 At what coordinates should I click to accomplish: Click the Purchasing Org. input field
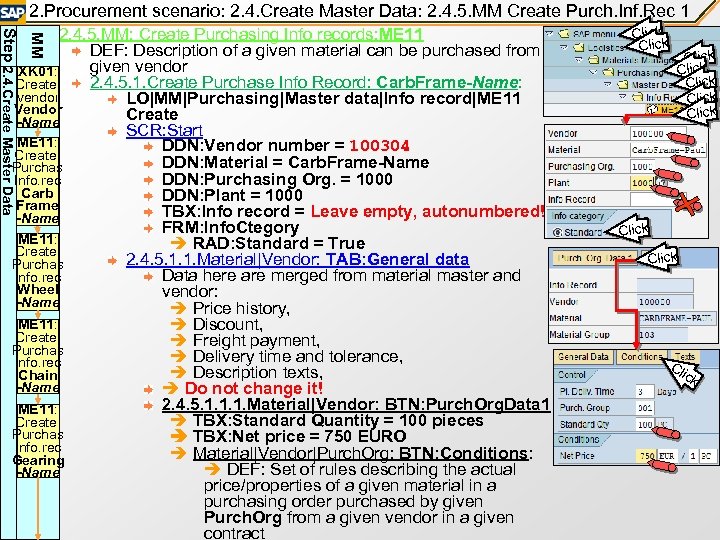[x=643, y=166]
